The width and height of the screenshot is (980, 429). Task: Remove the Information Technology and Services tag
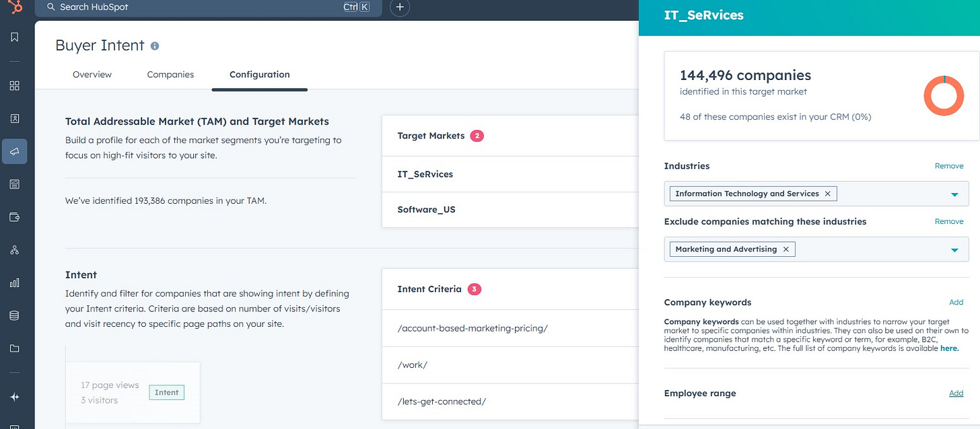[828, 194]
